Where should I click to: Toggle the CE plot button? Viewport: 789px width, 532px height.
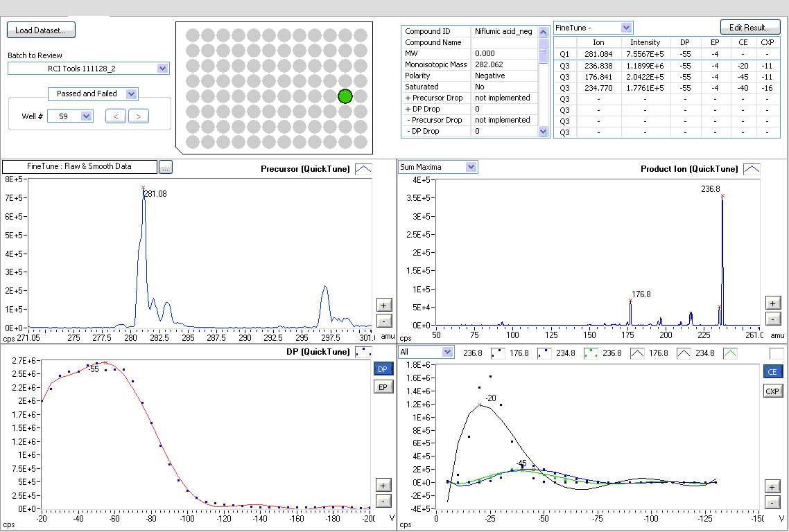(x=772, y=371)
